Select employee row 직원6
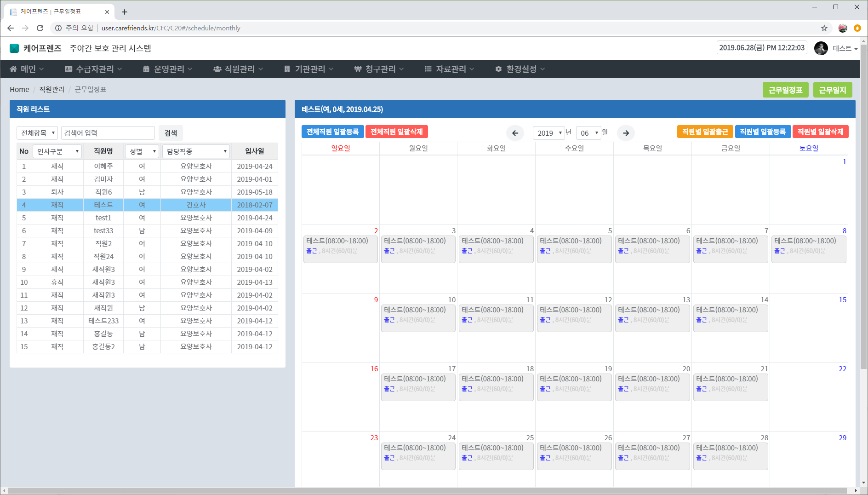This screenshot has height=495, width=868. pos(147,192)
